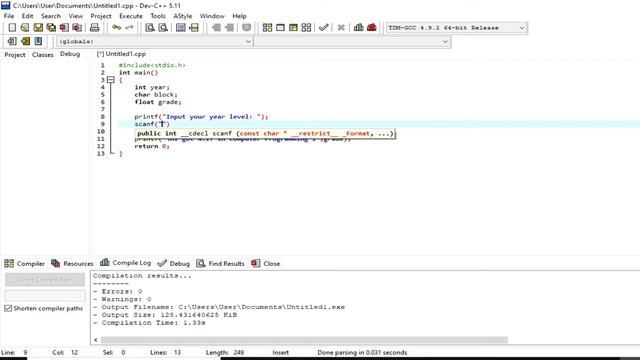Click the 'return 0;' code line
The image size is (640, 360).
click(152, 146)
